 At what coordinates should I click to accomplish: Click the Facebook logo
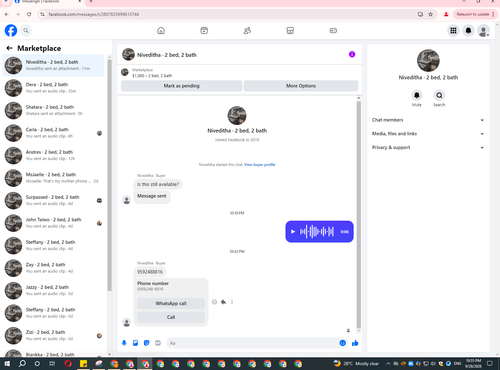[11, 31]
